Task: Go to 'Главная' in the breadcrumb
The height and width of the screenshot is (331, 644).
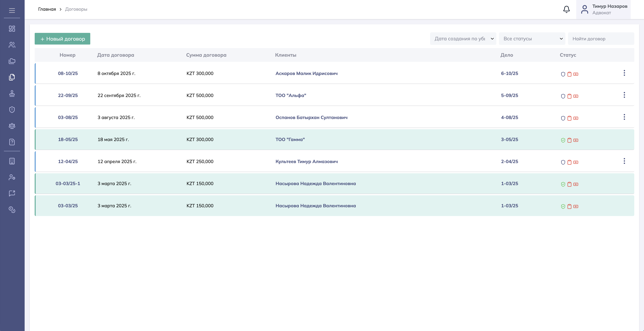Action: tap(47, 9)
